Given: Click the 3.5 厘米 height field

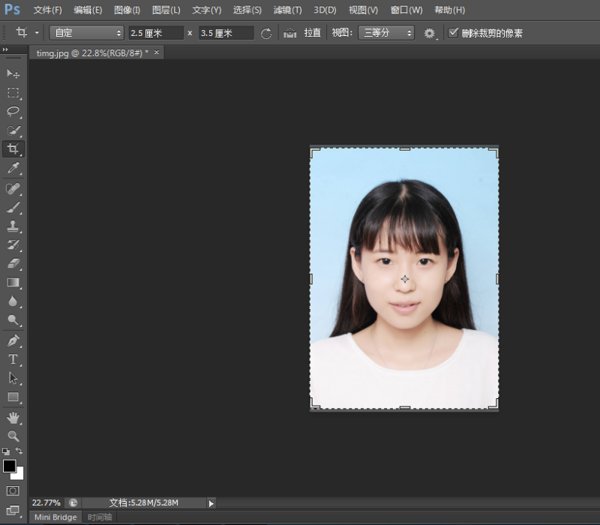Looking at the screenshot, I should pos(226,33).
